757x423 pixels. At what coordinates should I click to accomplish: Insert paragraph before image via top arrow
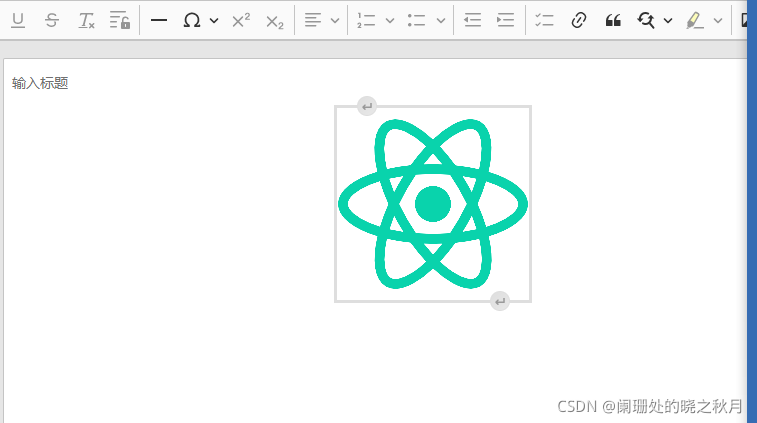point(367,106)
